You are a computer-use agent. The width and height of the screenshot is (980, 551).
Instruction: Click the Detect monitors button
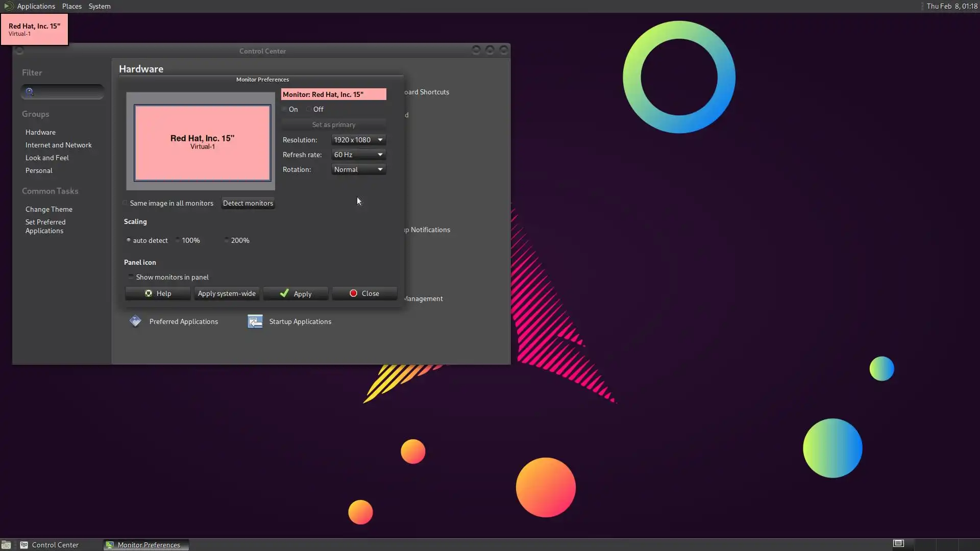248,203
